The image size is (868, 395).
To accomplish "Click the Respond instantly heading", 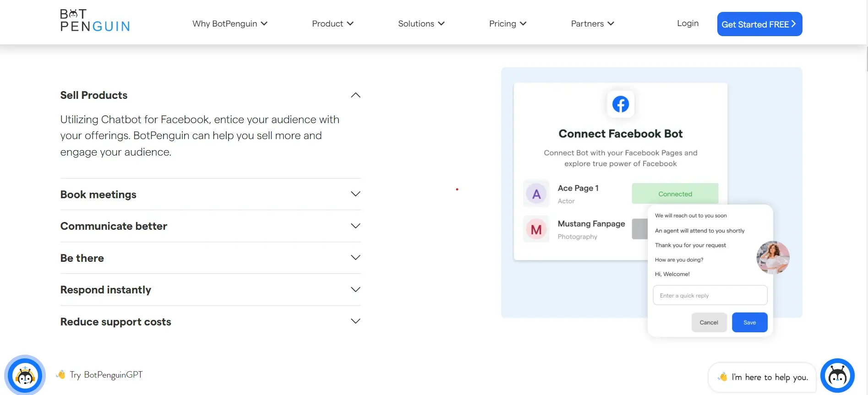I will [106, 290].
